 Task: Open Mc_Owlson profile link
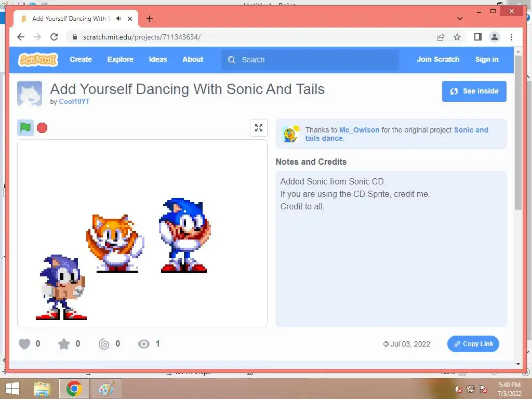[360, 130]
